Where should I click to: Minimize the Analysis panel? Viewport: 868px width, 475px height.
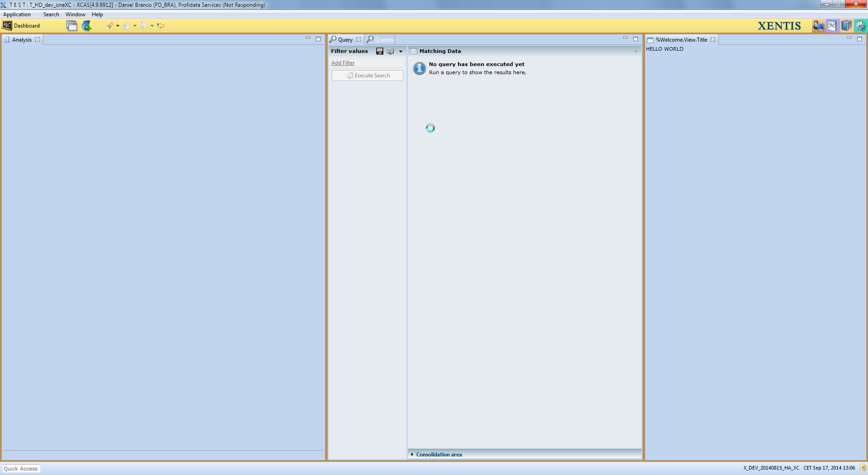pyautogui.click(x=308, y=38)
